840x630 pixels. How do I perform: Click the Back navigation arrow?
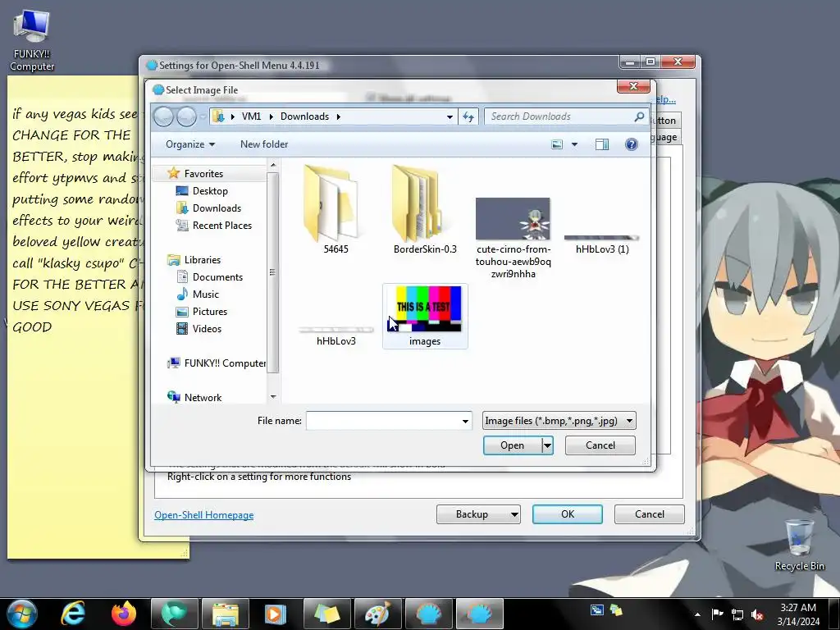164,116
